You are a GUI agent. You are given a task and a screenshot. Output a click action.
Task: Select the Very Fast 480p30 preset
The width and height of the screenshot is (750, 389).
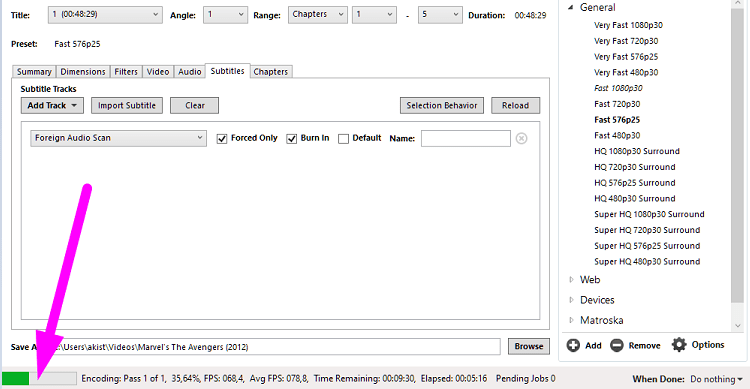626,73
